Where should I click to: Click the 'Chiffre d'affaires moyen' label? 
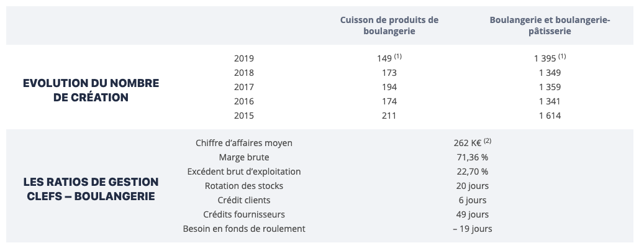pos(244,143)
